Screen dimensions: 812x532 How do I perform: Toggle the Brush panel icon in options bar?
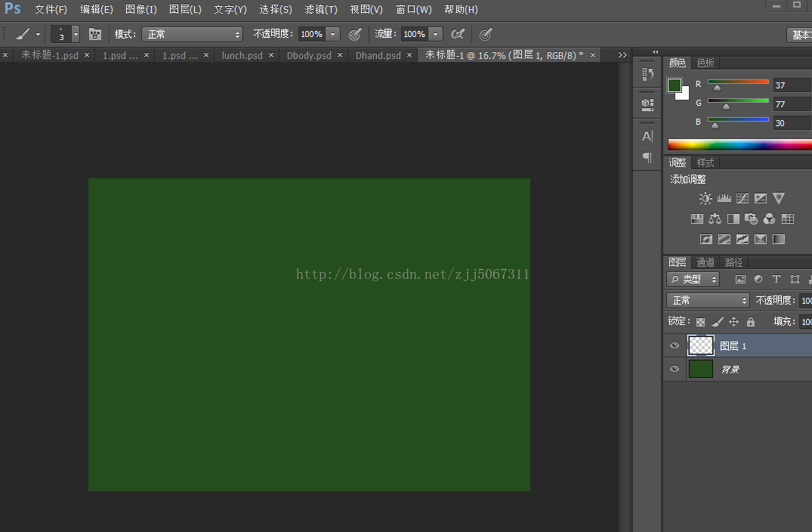(95, 34)
